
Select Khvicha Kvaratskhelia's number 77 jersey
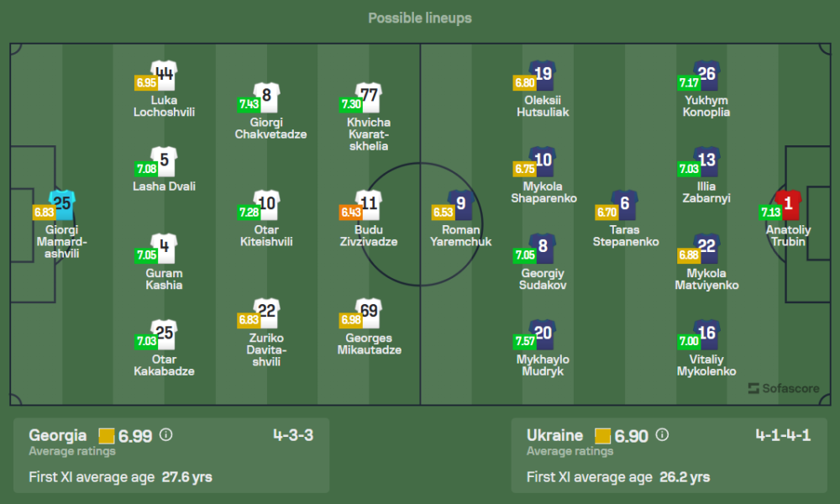point(368,96)
